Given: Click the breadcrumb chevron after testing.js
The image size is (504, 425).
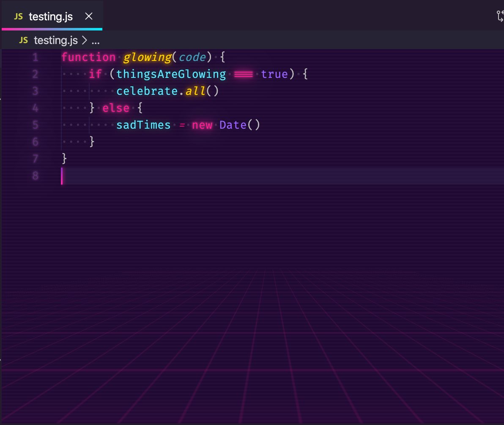Looking at the screenshot, I should [85, 40].
